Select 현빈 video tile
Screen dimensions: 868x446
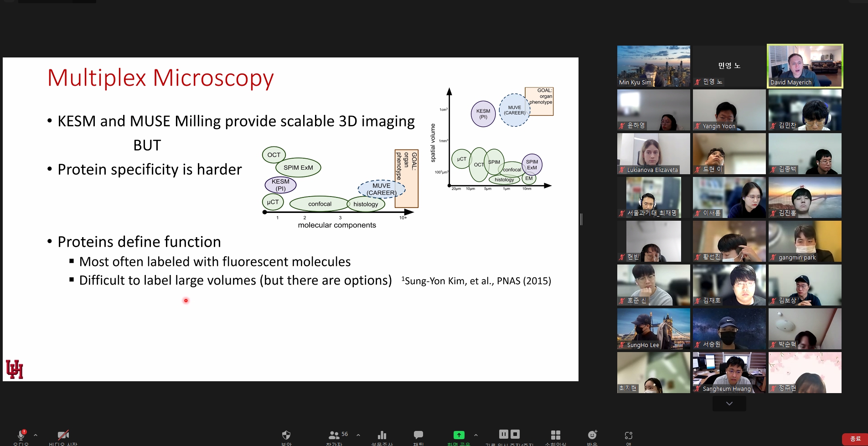point(654,241)
